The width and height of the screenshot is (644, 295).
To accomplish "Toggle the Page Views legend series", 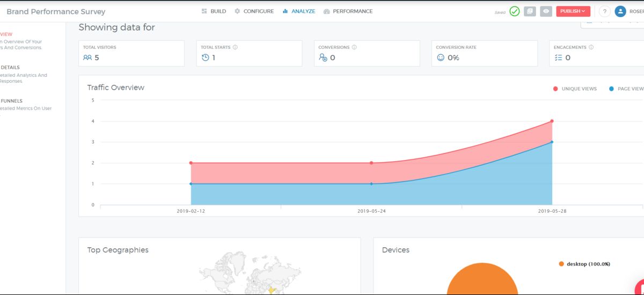I will (x=626, y=89).
